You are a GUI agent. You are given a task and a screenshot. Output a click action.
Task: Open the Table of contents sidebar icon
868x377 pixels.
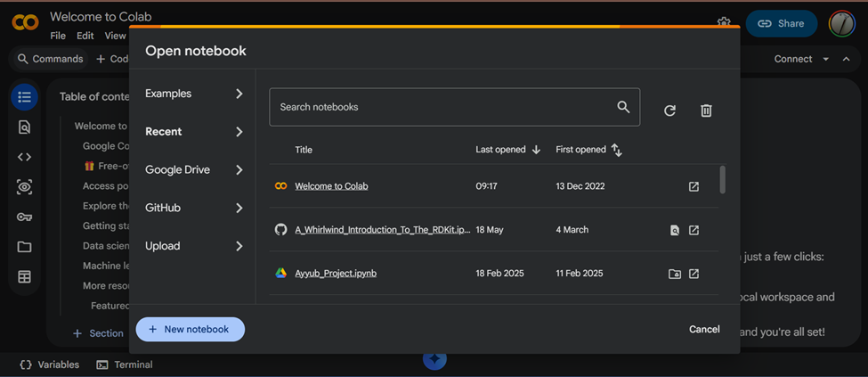tap(24, 97)
